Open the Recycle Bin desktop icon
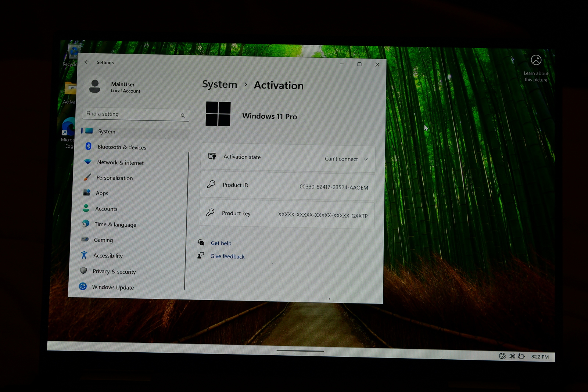Image resolution: width=588 pixels, height=392 pixels. click(73, 54)
